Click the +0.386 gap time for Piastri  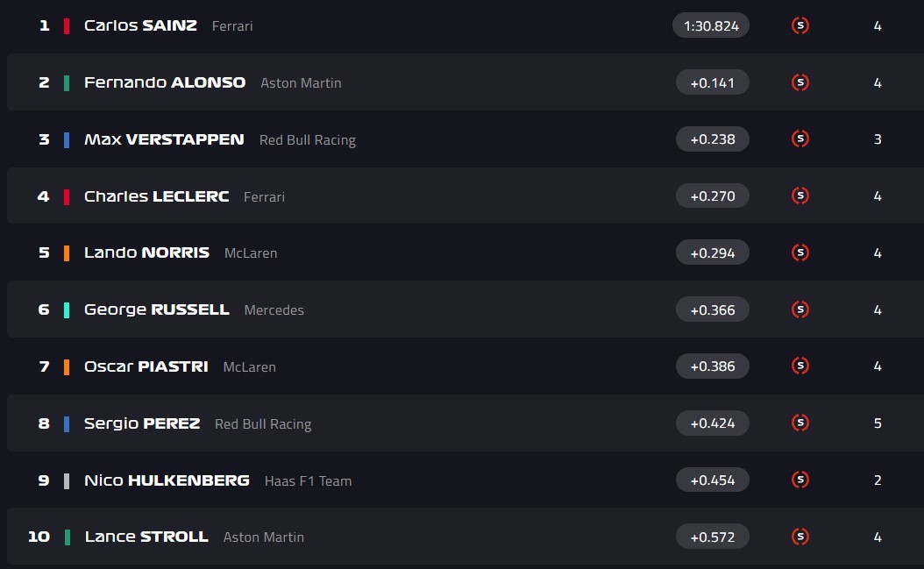coord(712,366)
